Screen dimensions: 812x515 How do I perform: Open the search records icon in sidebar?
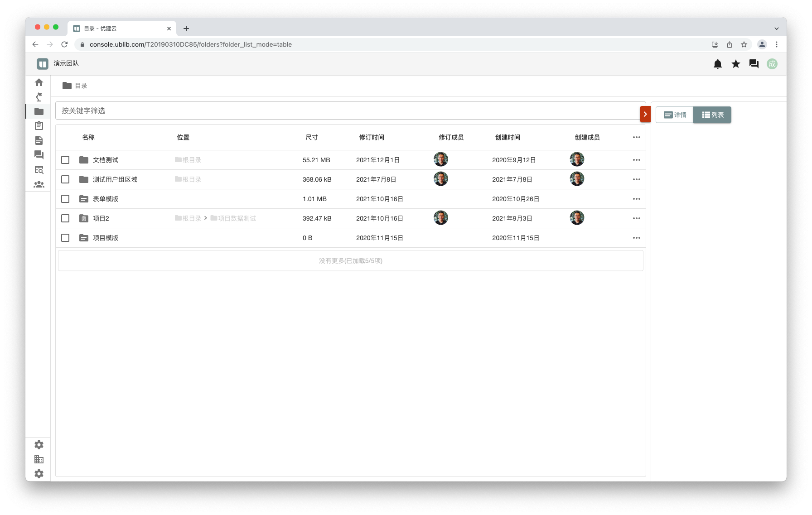(39, 170)
